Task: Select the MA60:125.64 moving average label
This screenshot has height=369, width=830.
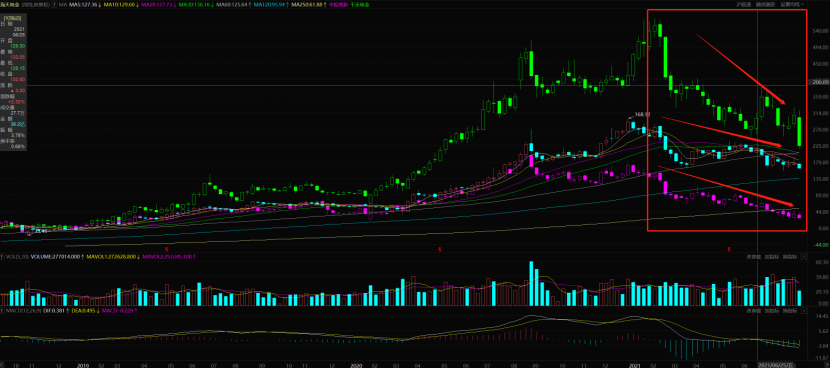Action: point(234,4)
